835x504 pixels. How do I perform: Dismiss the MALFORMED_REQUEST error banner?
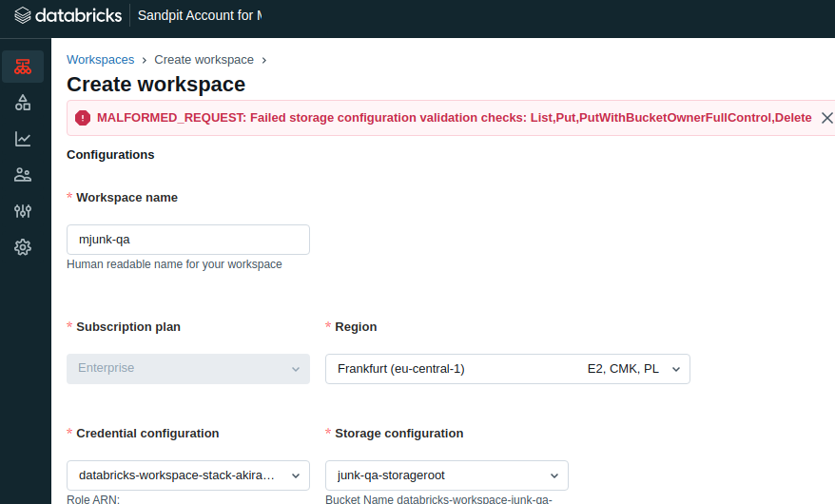point(826,118)
